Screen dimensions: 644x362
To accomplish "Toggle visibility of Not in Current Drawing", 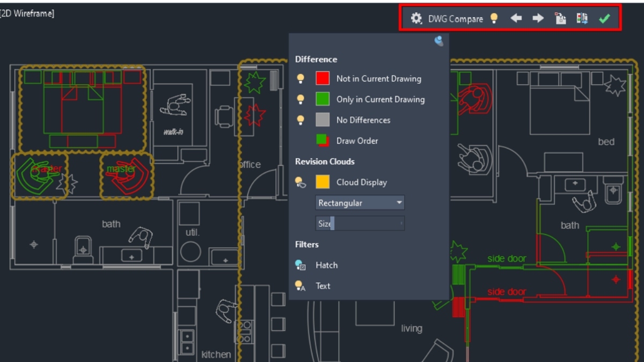I will point(301,79).
